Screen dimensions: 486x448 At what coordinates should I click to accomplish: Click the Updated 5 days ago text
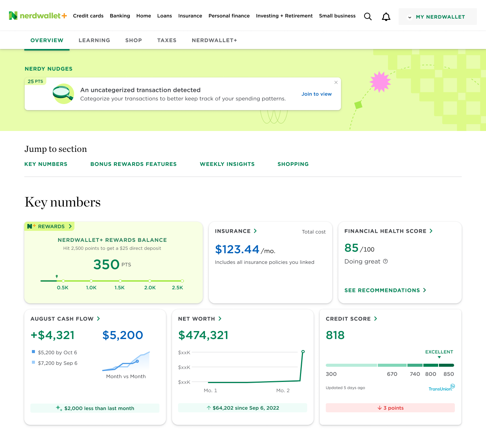coord(346,388)
